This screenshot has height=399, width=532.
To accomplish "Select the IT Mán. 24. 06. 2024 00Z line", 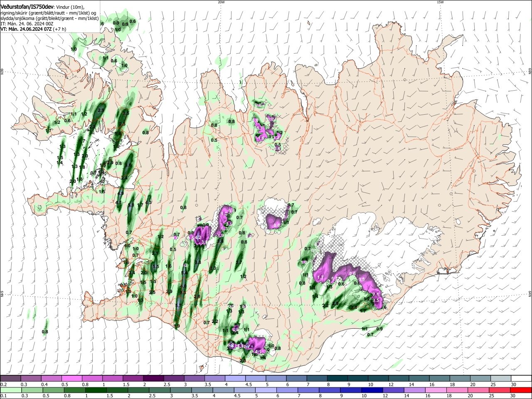I will [x=27, y=24].
